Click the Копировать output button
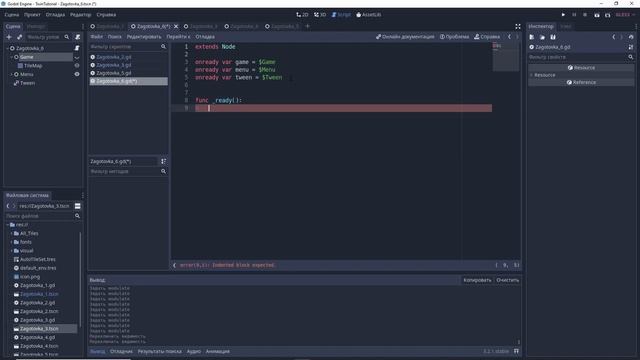The width and height of the screenshot is (640, 360). pos(477,280)
